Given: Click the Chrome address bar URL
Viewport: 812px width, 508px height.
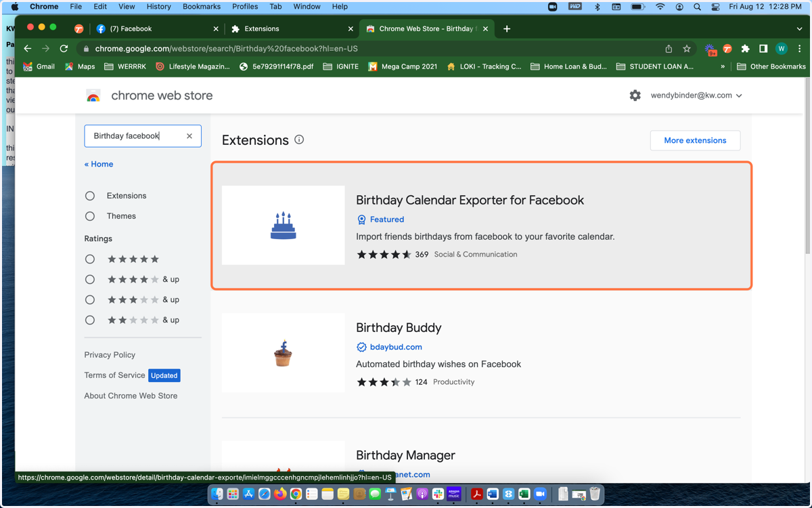Looking at the screenshot, I should (226, 49).
